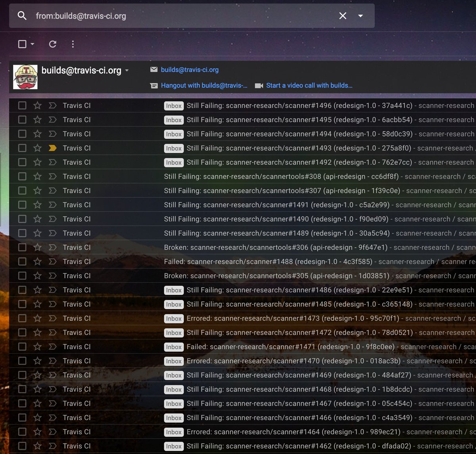Open email Failed scanner#1488
This screenshot has height=454, width=476.
[x=242, y=262]
